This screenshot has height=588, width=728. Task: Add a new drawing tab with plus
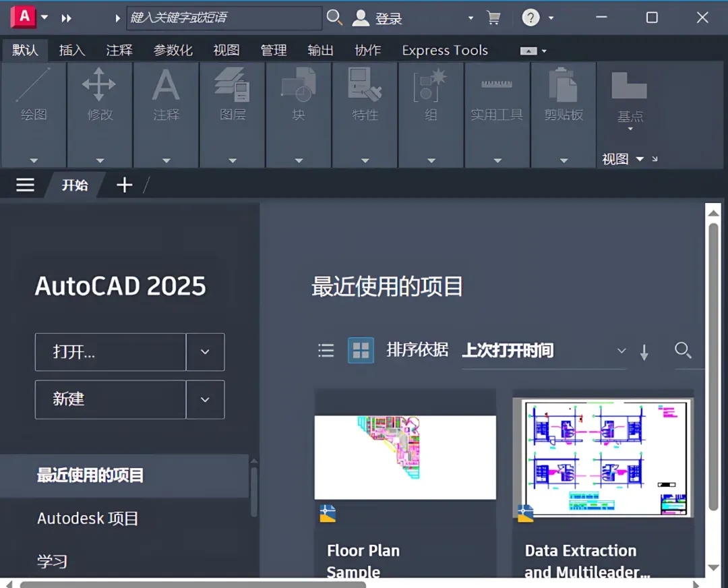(124, 185)
